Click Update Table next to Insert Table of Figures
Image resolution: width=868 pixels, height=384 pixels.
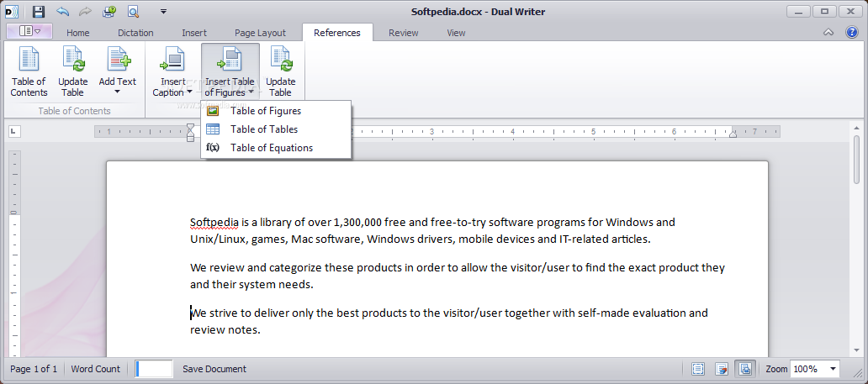(x=281, y=72)
